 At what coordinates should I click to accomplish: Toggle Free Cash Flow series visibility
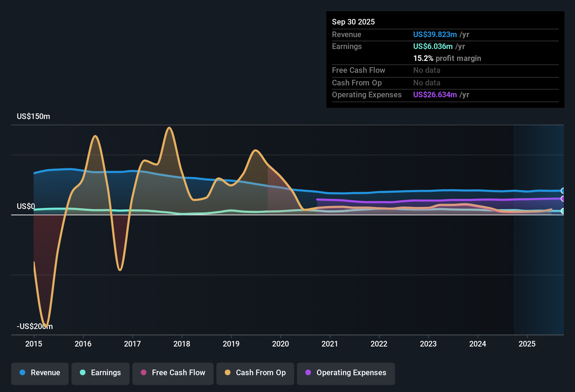coord(173,373)
